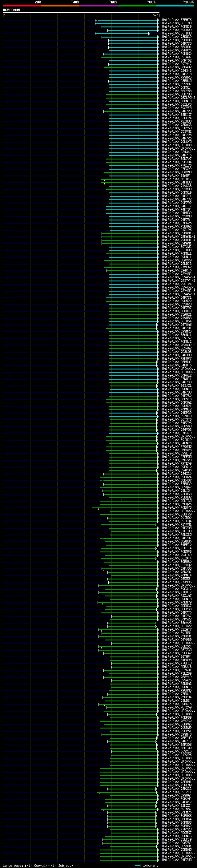
Task: Select the UniRef100_B2ZAT7 label
Action: 177,629
